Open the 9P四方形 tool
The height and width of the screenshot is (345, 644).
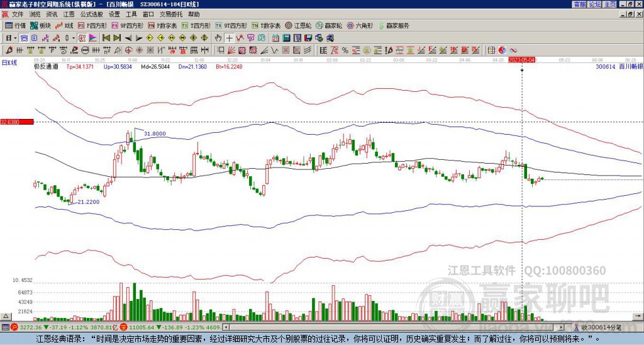pyautogui.click(x=128, y=25)
